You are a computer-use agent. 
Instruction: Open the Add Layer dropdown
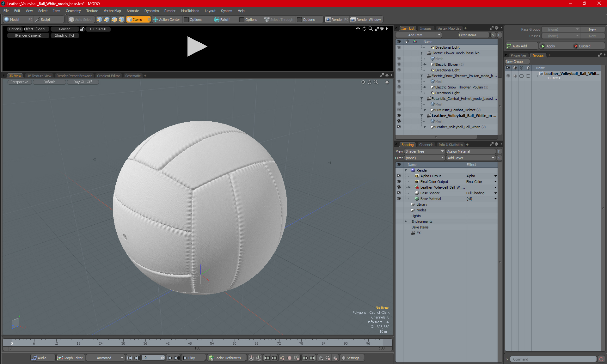click(x=471, y=158)
